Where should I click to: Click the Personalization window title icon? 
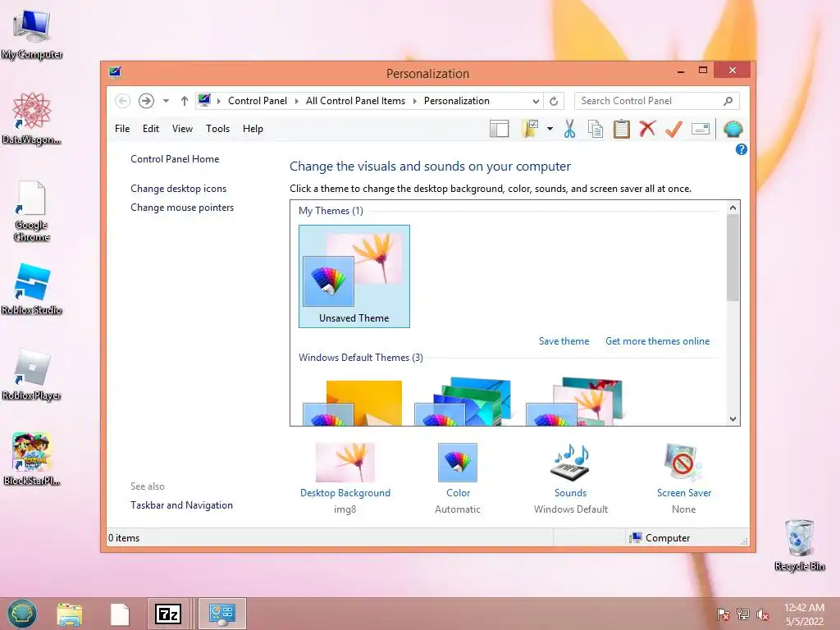tap(115, 72)
